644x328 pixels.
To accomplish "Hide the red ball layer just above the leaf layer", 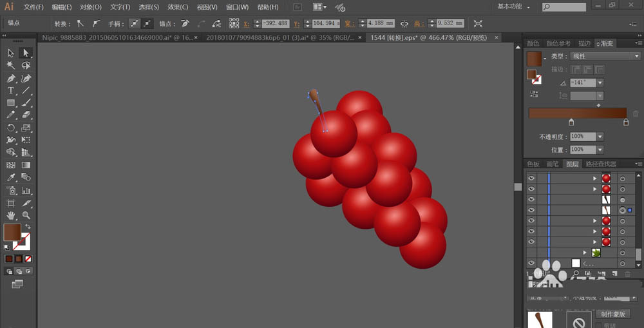I will [x=531, y=242].
